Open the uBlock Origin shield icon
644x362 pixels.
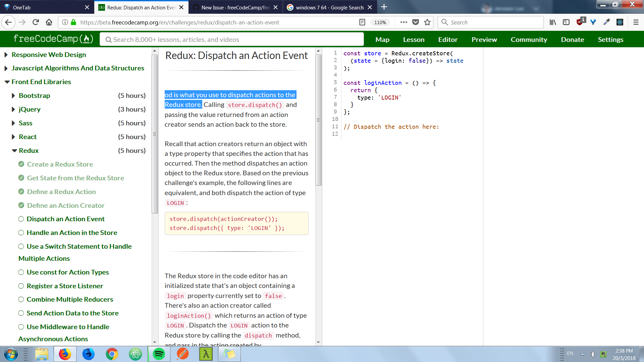pos(579,22)
